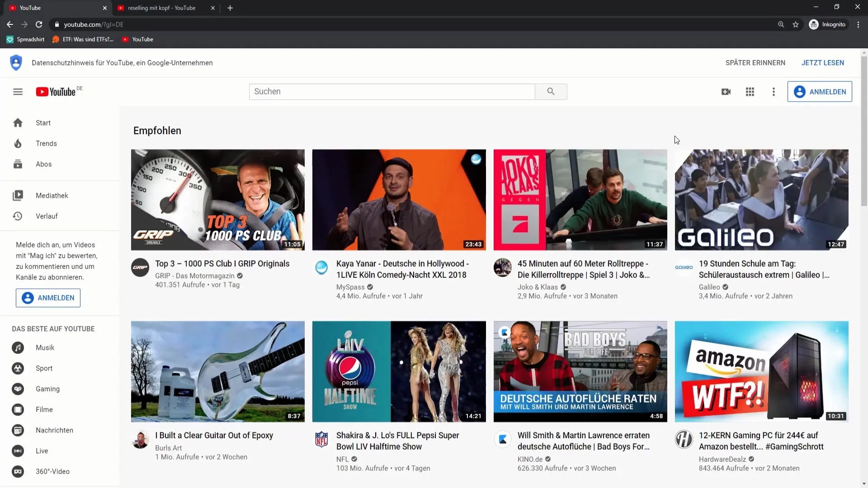Click the Trends flame icon
The height and width of the screenshot is (488, 868).
point(18,144)
